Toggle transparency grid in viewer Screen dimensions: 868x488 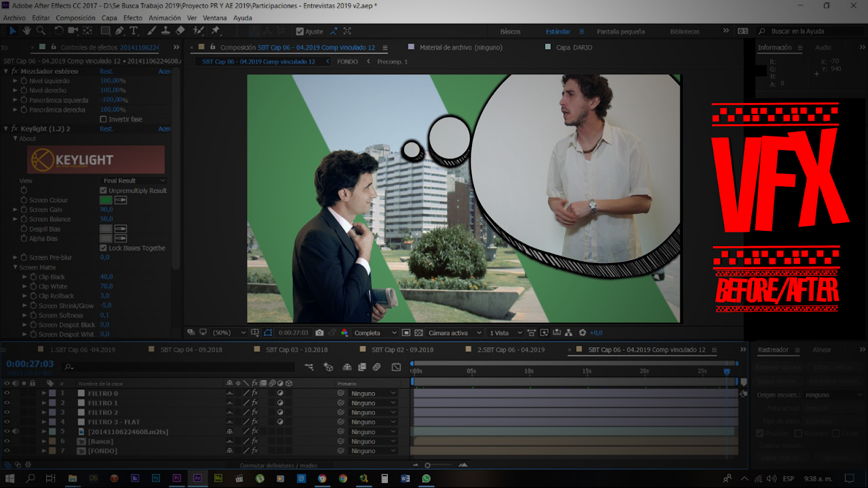click(x=419, y=332)
